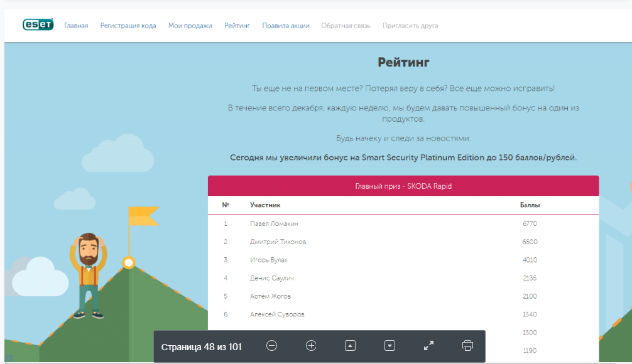This screenshot has width=632, height=364.
Task: Open Правила акции page
Action: click(x=285, y=26)
